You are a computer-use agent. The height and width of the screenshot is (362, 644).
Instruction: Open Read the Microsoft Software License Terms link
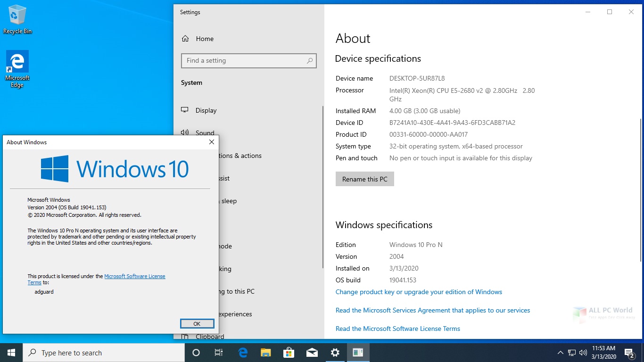point(398,329)
